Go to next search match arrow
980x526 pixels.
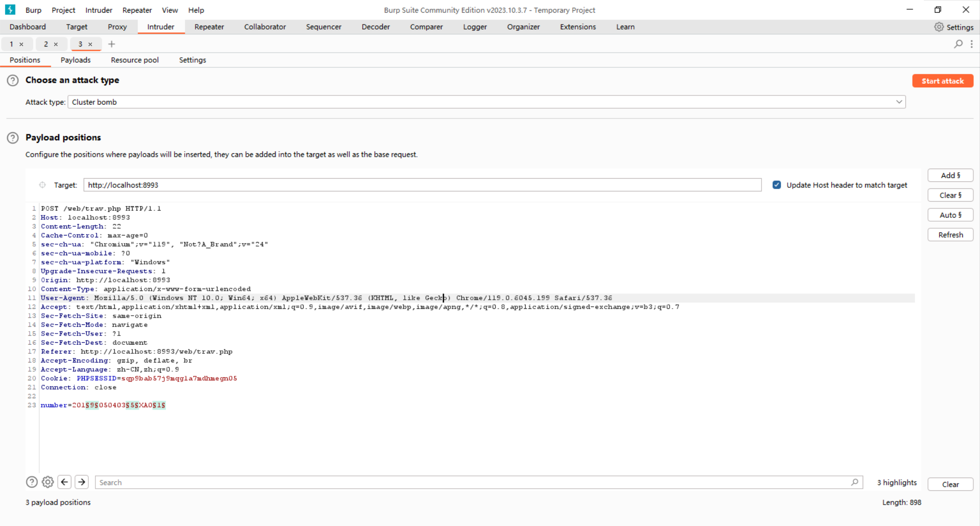click(x=82, y=482)
